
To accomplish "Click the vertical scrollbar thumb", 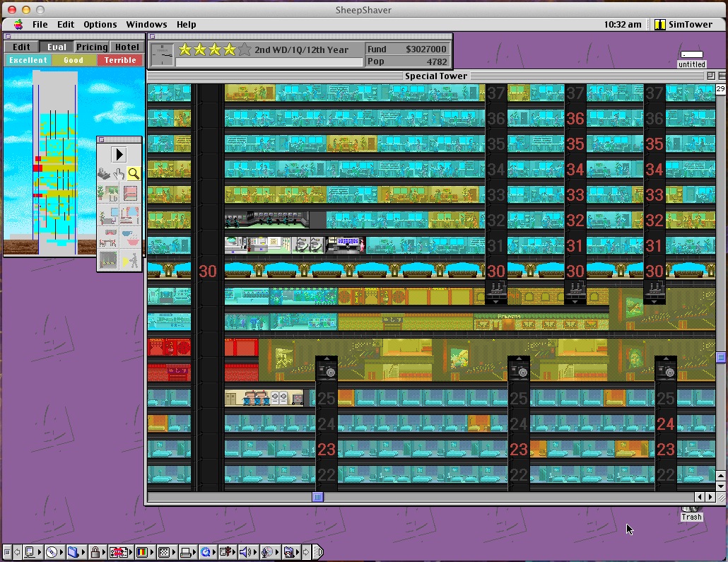I will point(720,357).
